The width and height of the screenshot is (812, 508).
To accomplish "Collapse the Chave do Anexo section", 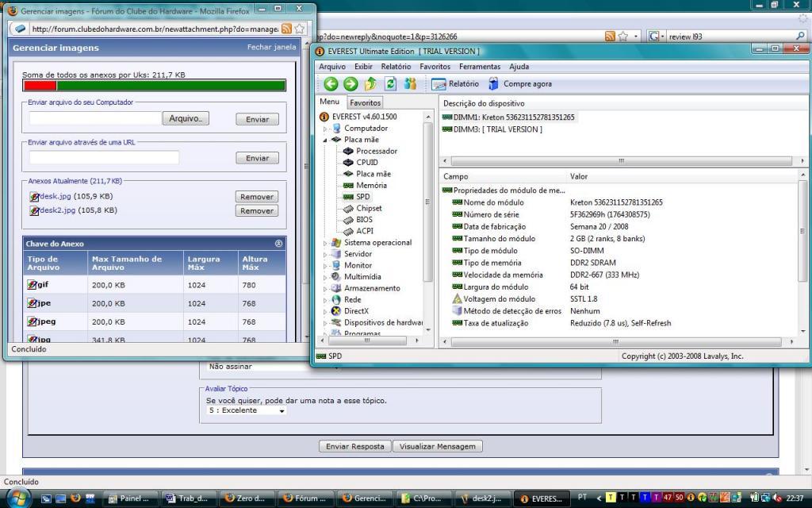I will (278, 243).
